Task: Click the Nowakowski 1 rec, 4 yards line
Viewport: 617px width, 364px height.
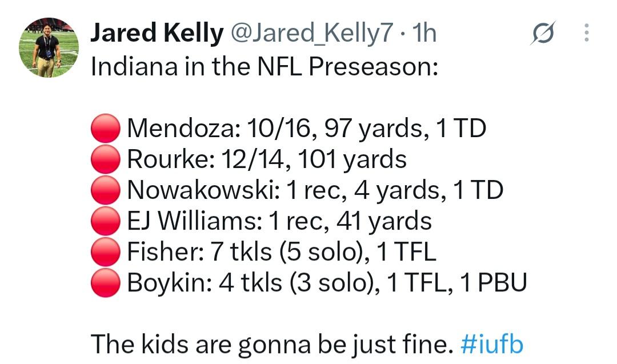Action: (x=315, y=191)
